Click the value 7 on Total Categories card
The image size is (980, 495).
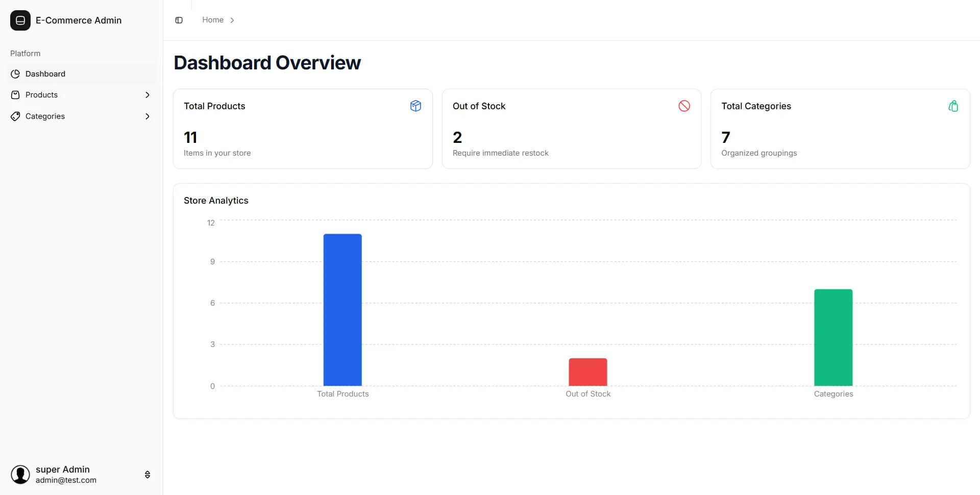[726, 137]
